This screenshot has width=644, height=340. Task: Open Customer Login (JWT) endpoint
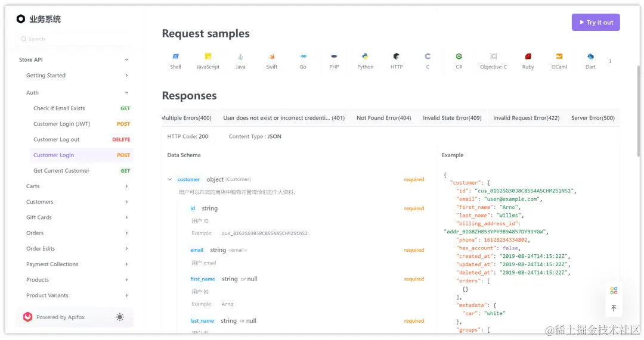tap(81, 124)
